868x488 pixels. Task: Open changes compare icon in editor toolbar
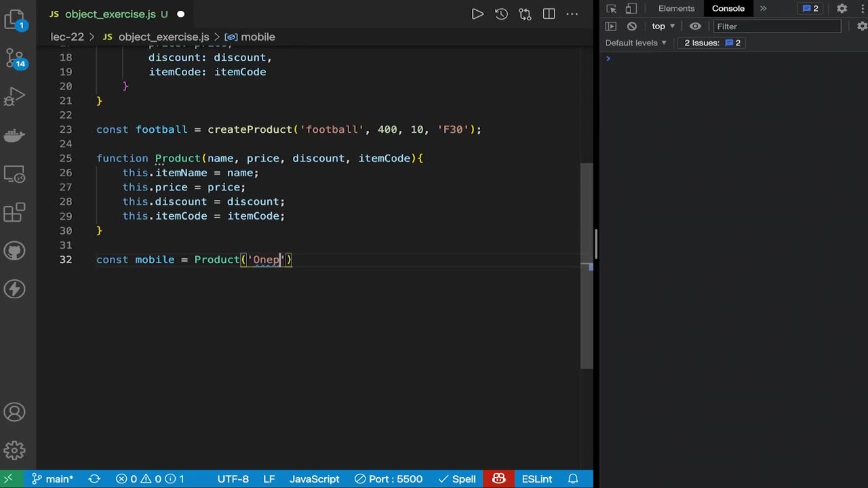pyautogui.click(x=525, y=14)
